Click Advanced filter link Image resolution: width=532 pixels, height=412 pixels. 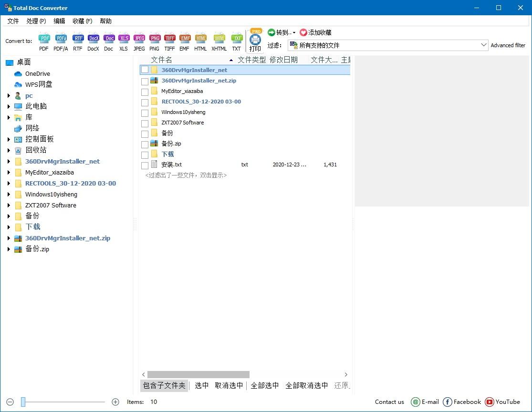[508, 45]
